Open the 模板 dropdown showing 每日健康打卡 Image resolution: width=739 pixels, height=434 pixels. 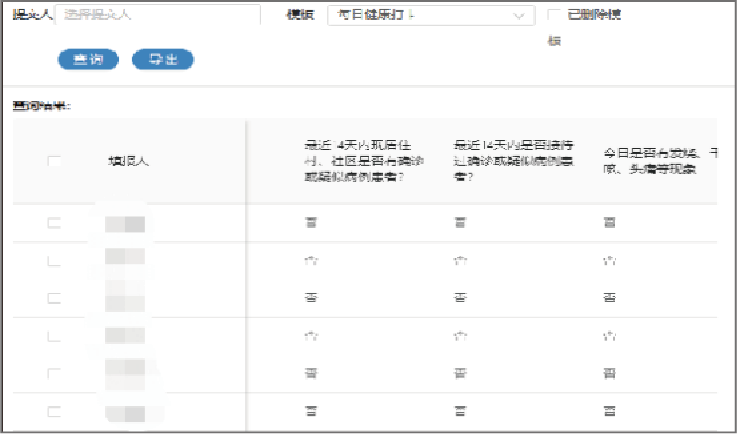click(x=420, y=16)
